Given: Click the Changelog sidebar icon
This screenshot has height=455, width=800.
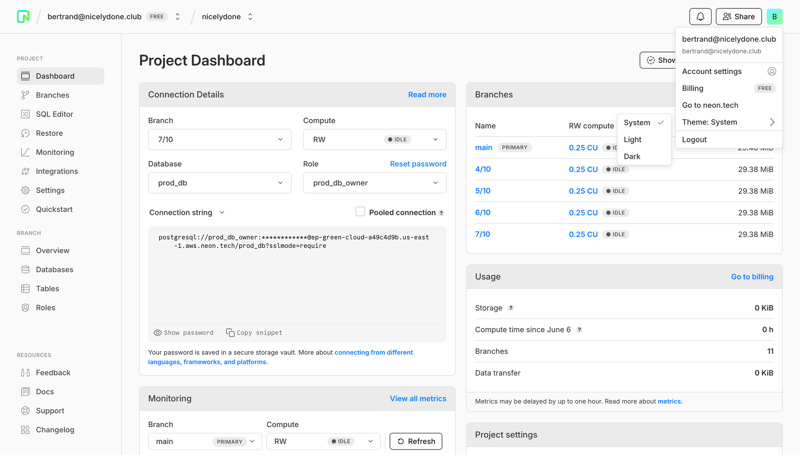Looking at the screenshot, I should tap(25, 430).
